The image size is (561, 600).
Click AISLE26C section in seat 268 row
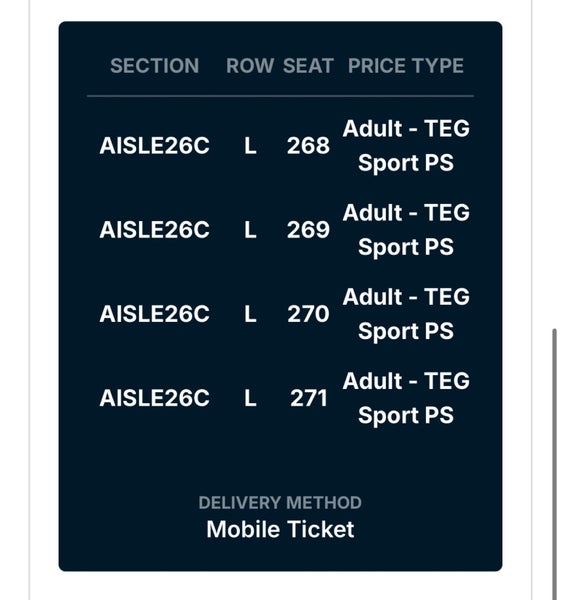pos(155,145)
